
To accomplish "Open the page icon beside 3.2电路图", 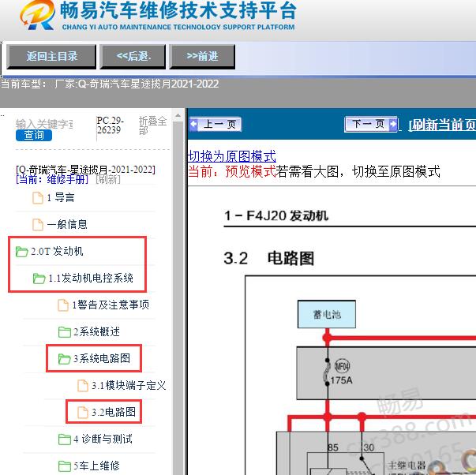I will [x=83, y=412].
